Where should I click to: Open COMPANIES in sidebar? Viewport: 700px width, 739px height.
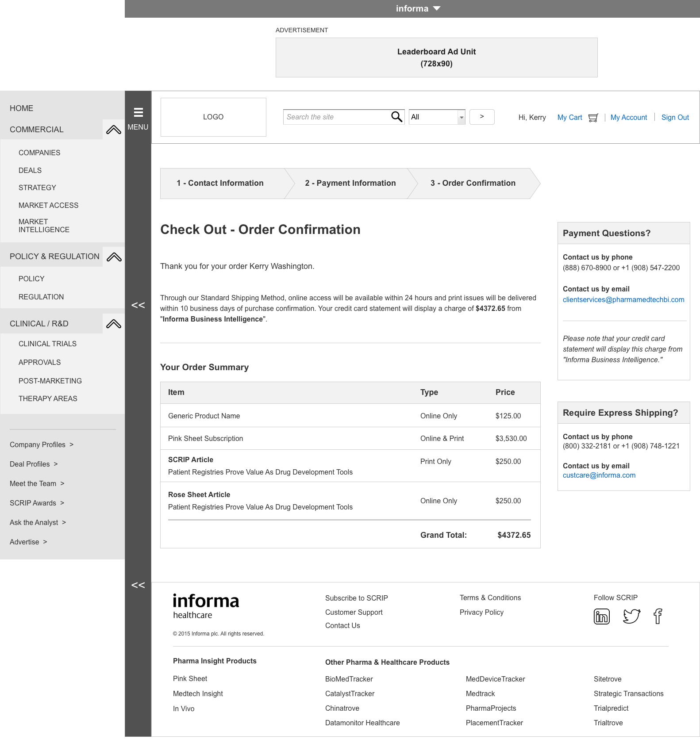point(39,153)
